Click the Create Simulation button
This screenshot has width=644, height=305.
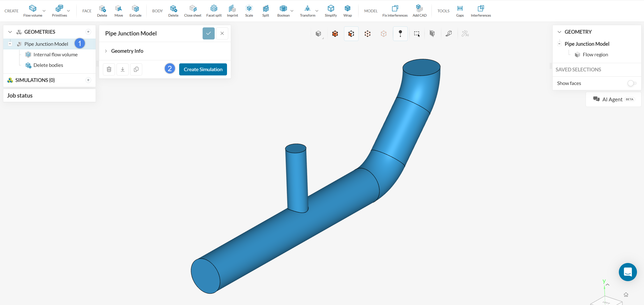[203, 69]
